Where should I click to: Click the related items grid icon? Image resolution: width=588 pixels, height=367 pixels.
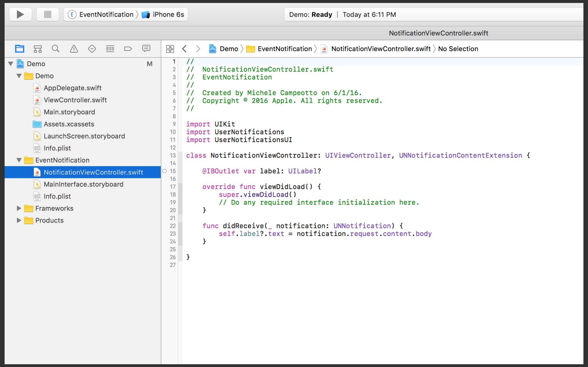pos(170,49)
